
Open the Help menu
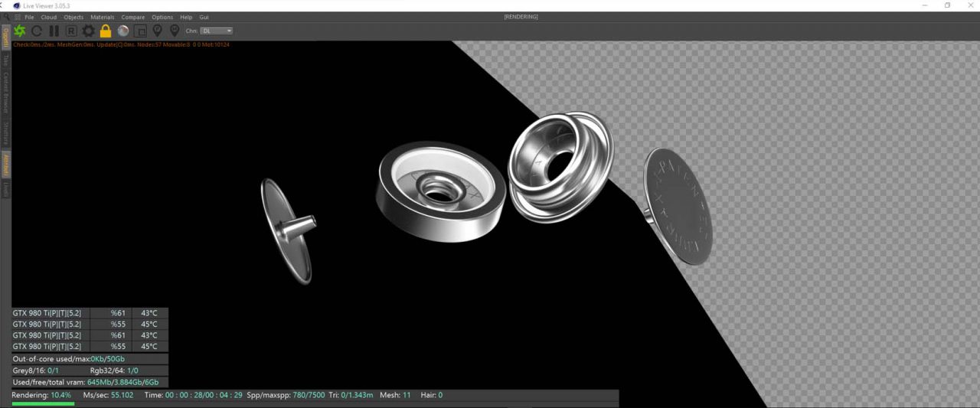(x=186, y=17)
